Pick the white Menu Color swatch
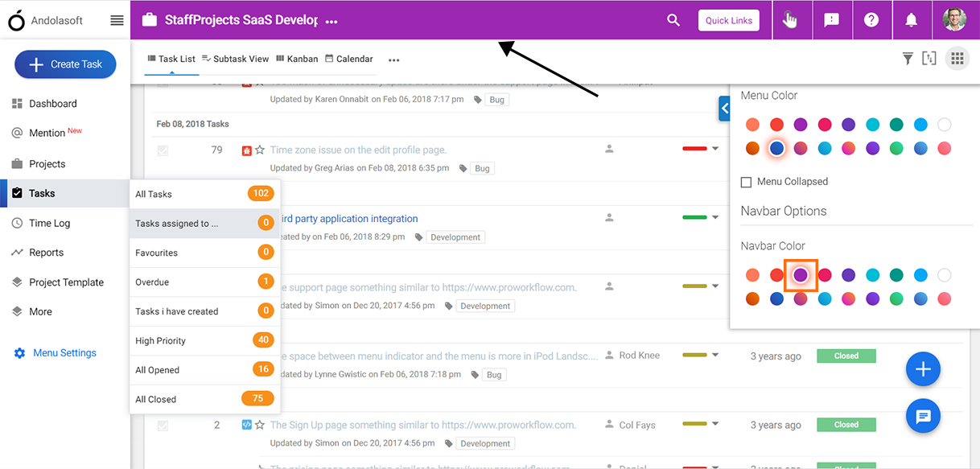The image size is (980, 469). point(945,125)
